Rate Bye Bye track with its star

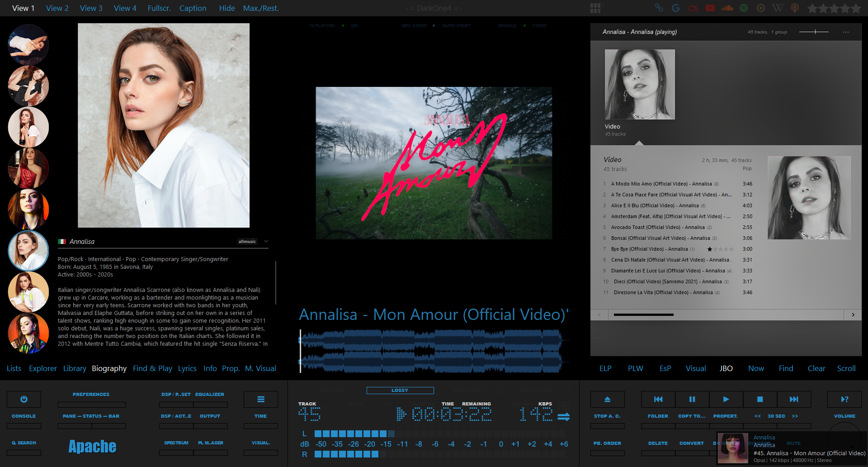click(710, 249)
